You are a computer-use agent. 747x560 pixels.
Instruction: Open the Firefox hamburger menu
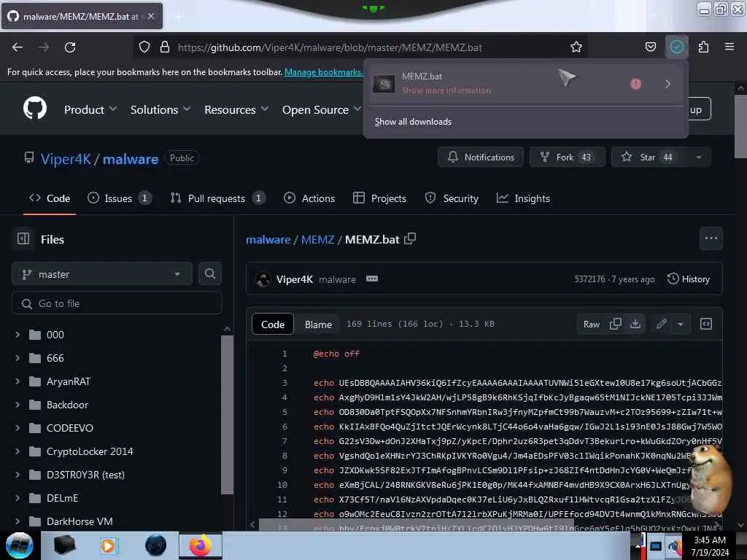(729, 47)
